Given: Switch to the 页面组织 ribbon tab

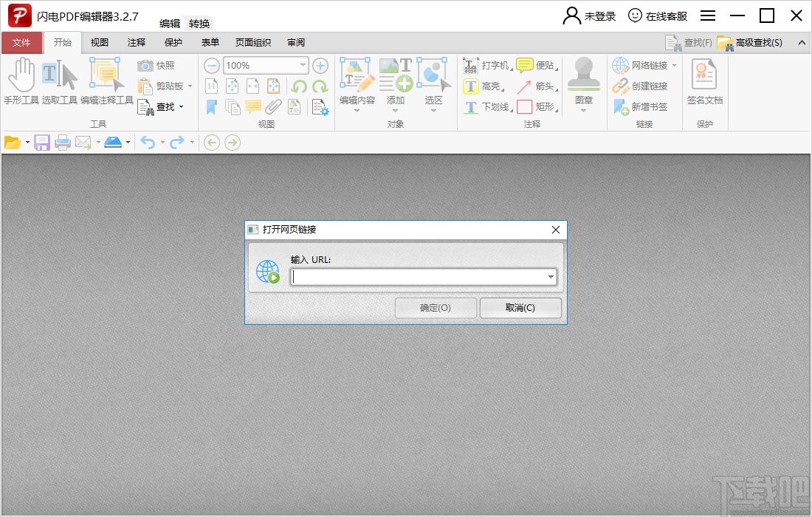Looking at the screenshot, I should click(253, 43).
